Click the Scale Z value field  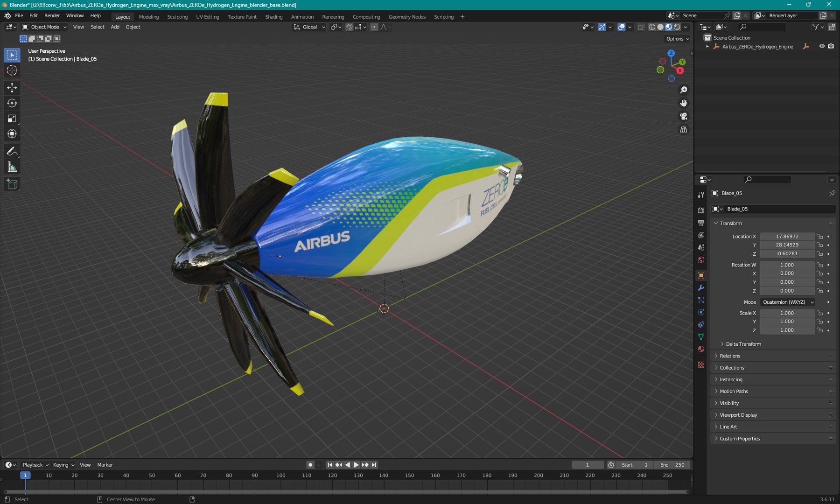tap(787, 330)
